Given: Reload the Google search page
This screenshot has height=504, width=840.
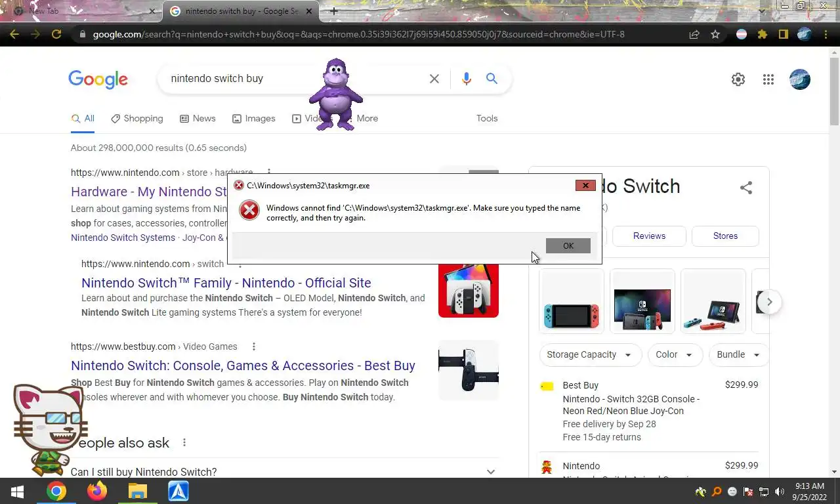Looking at the screenshot, I should [56, 34].
